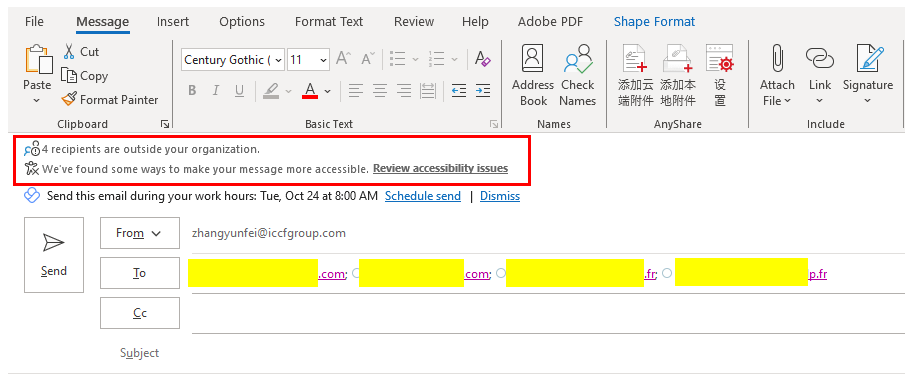915x384 pixels.
Task: Clear all formatting
Action: tap(483, 58)
